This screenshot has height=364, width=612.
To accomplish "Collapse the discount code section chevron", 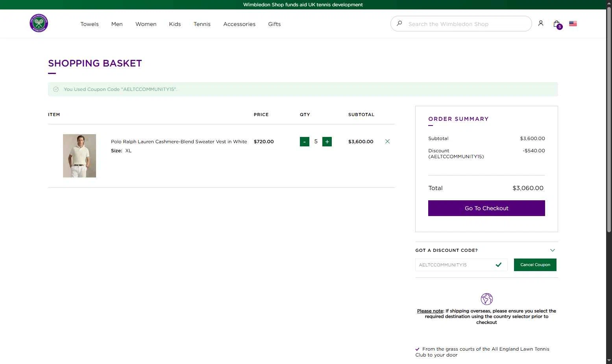I will (x=553, y=250).
